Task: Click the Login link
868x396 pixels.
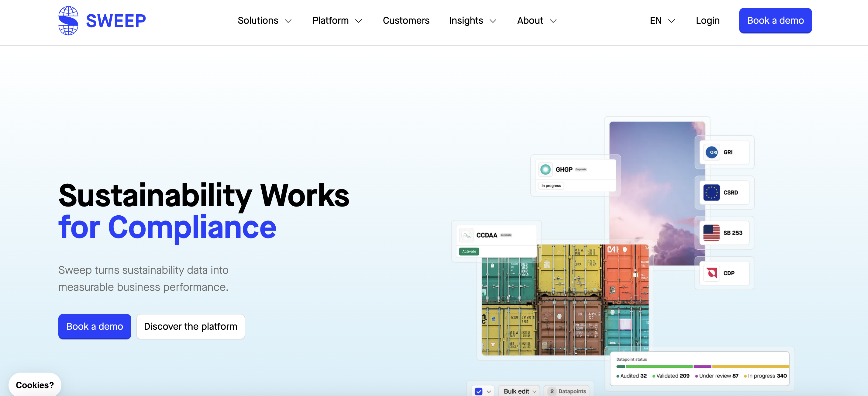Action: pos(708,21)
